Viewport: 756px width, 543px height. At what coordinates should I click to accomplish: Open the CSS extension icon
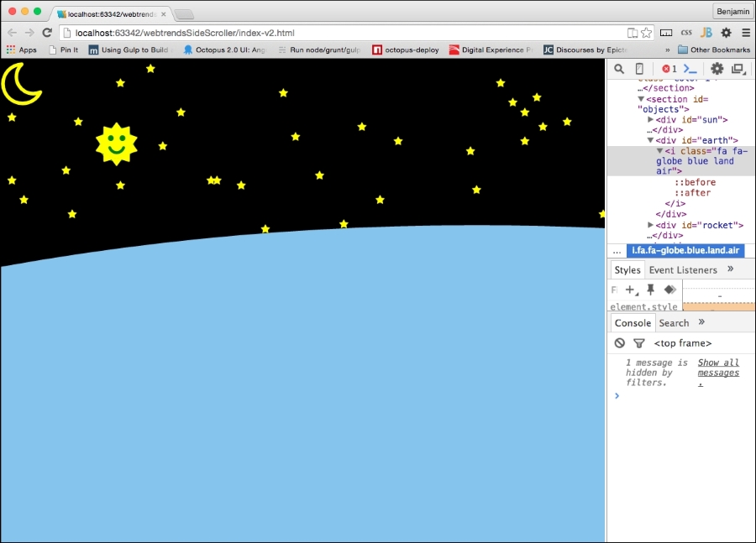click(x=686, y=33)
